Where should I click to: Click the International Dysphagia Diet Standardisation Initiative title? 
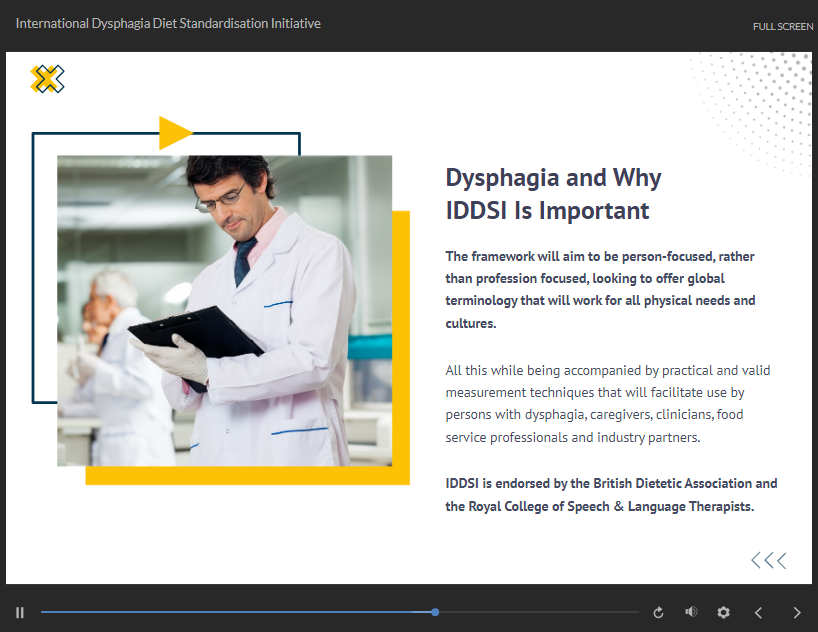coord(168,23)
